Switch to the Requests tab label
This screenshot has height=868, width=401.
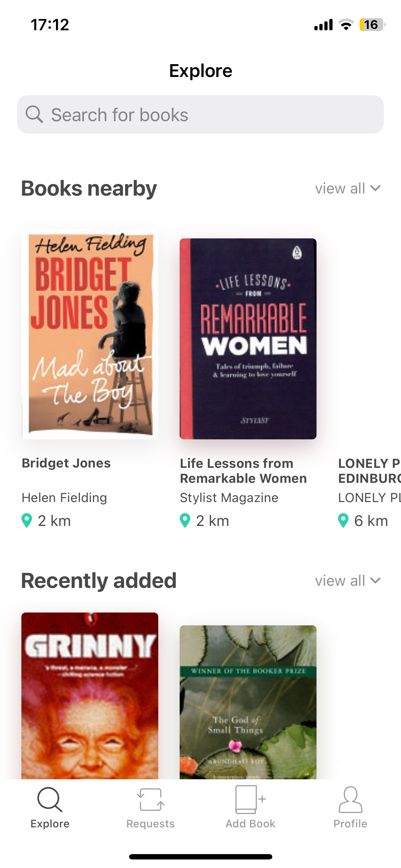point(150,824)
